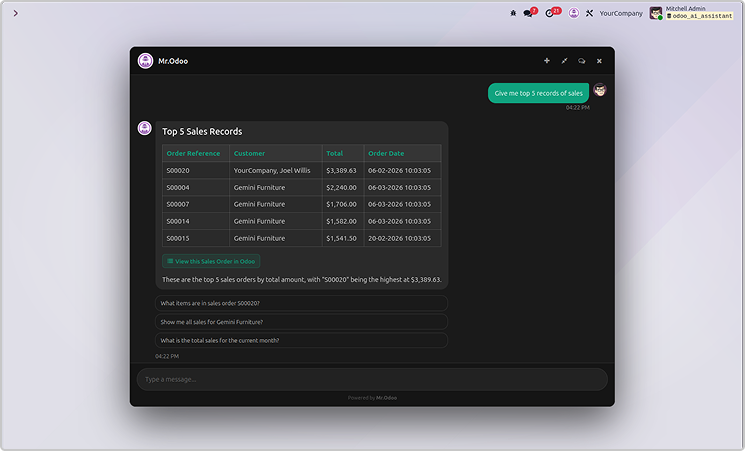Open the tools wrench icon in top bar

(x=590, y=13)
